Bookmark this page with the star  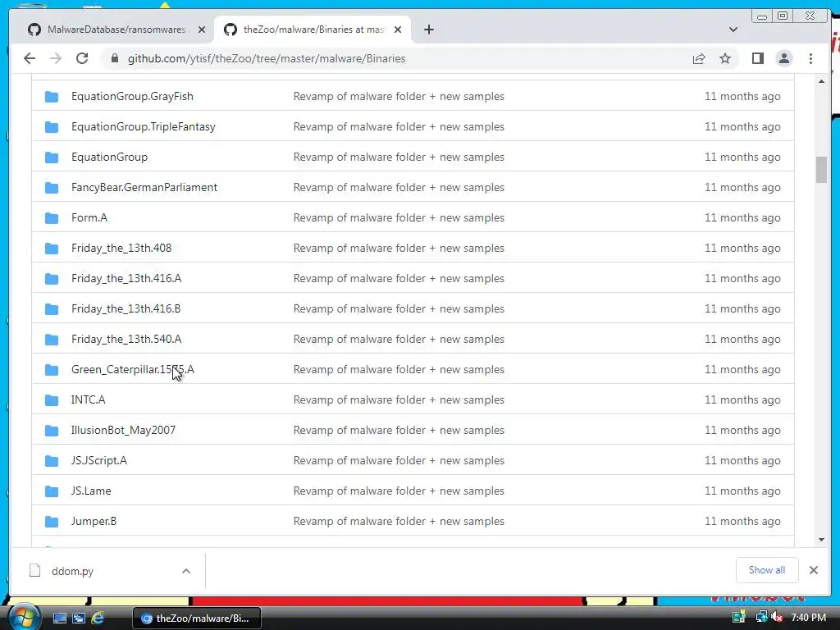(725, 58)
